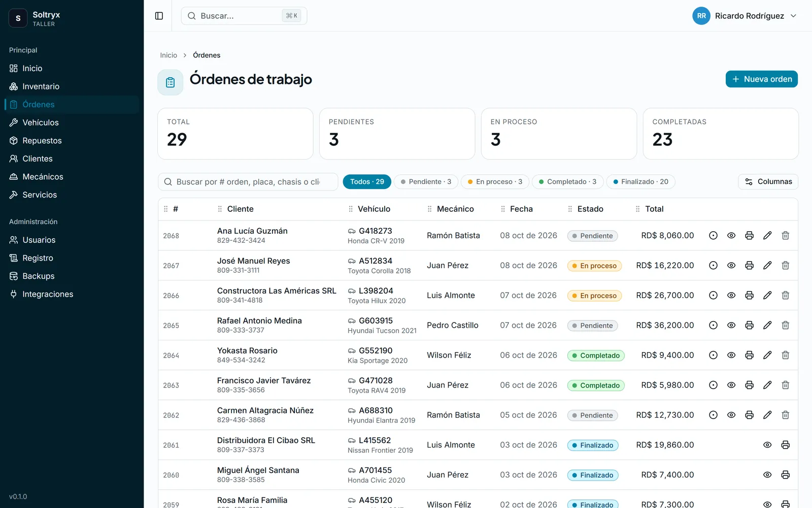View finalized order 2060 with eye icon
Image resolution: width=812 pixels, height=508 pixels.
click(767, 475)
